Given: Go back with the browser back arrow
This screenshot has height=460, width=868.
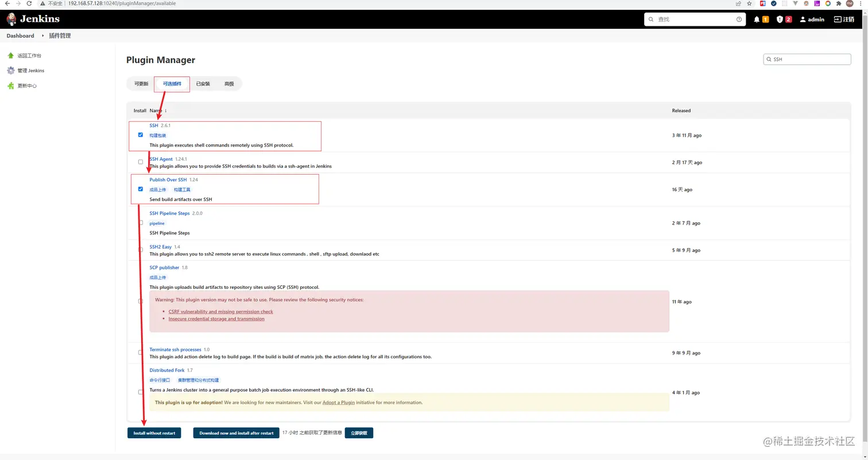Looking at the screenshot, I should (x=7, y=3).
